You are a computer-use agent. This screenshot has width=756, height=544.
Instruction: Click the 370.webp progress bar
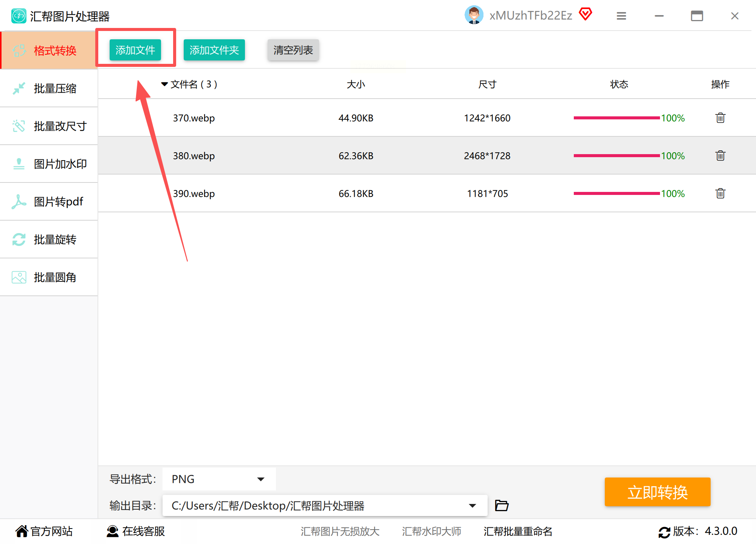click(616, 118)
